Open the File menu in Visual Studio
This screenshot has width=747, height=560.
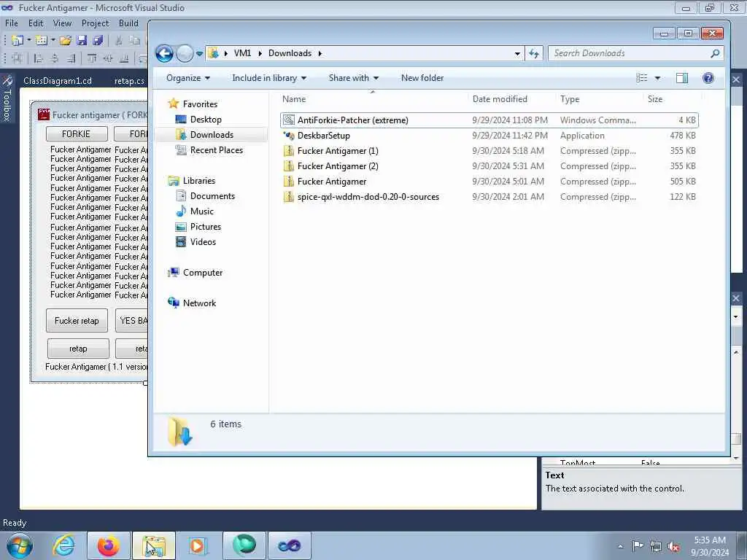12,23
